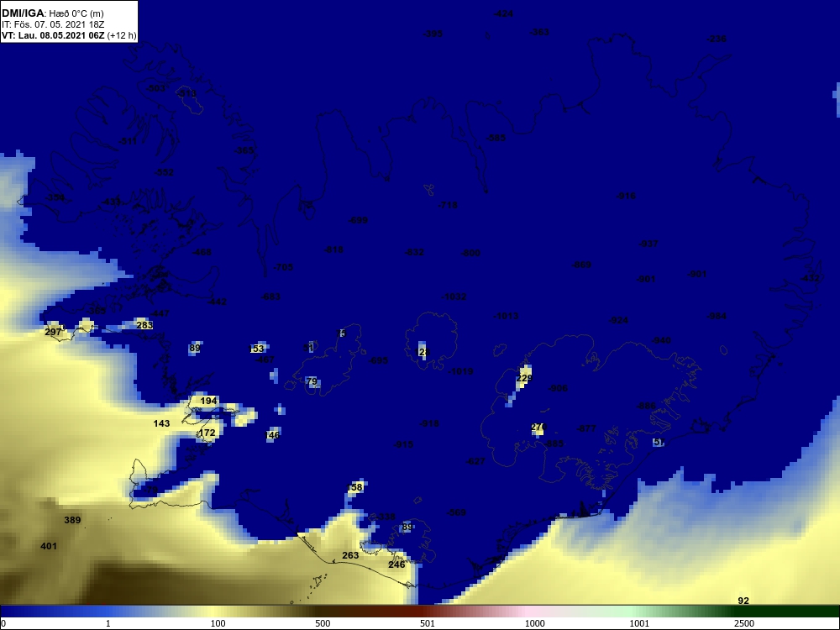Viewport: 840px width, 630px height.
Task: Click the map value -1019
Action: [460, 371]
